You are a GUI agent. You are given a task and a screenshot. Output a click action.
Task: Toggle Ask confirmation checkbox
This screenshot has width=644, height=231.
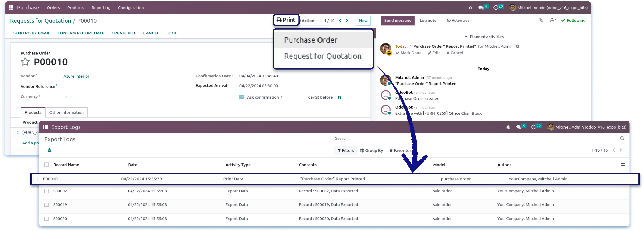click(241, 97)
